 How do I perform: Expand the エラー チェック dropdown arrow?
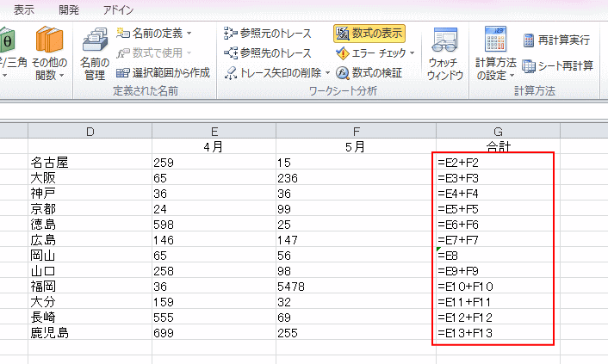(x=413, y=52)
